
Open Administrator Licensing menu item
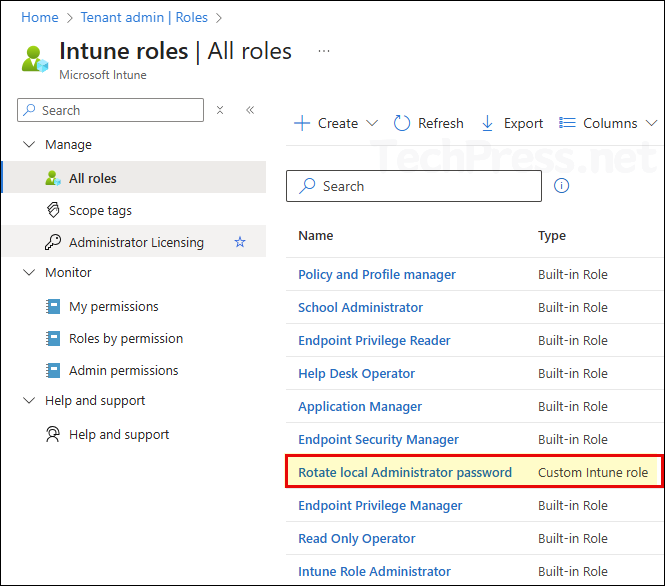134,242
